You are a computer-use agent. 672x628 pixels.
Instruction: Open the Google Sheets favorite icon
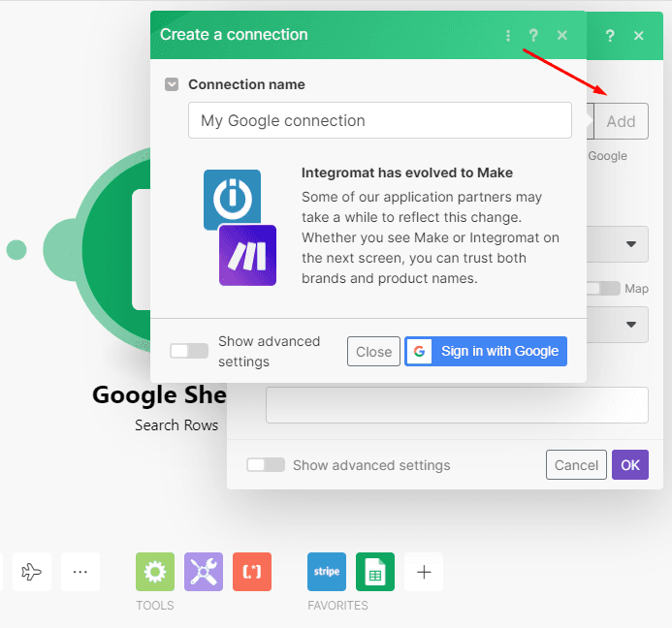coord(375,572)
